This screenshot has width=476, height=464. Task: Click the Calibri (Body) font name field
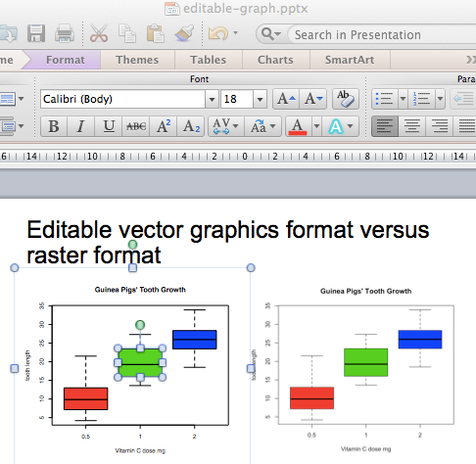tap(122, 99)
